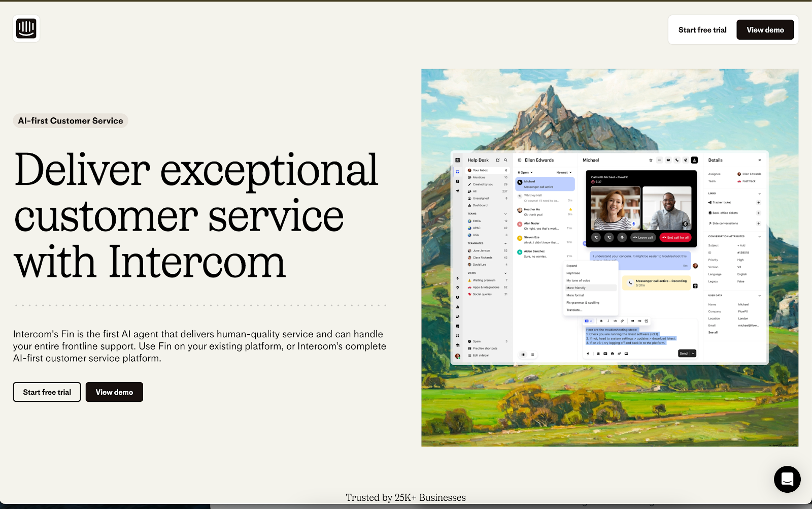Choose Fix grammar & spelling option
Screen dimensions: 812x509
point(583,303)
